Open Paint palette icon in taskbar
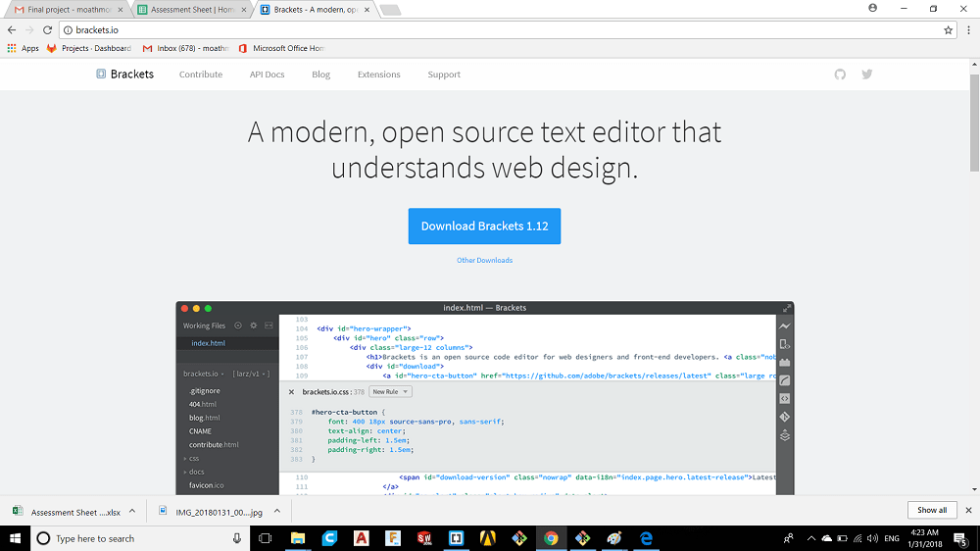The width and height of the screenshot is (980, 551). (614, 538)
